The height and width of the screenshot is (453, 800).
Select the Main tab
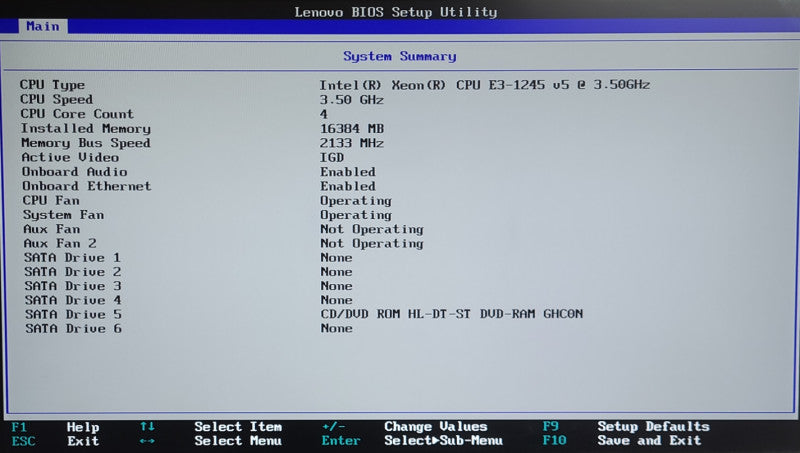(43, 26)
